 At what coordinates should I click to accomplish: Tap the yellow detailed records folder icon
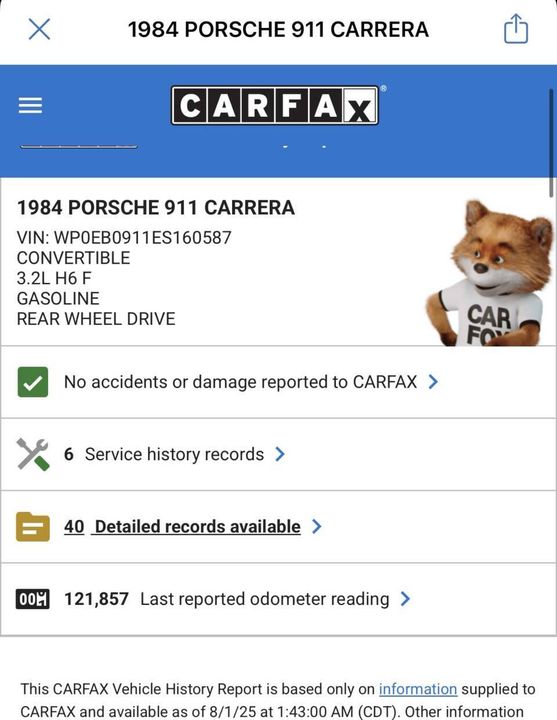33,527
